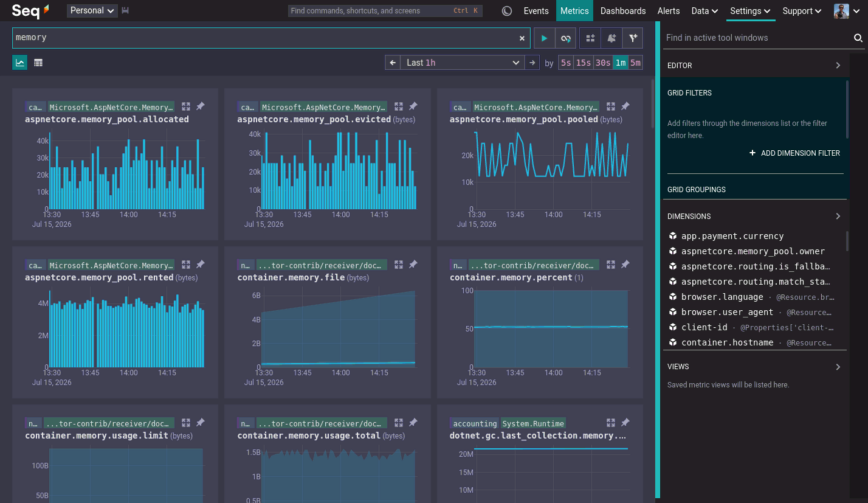Open the Last 1h time range dropdown
The image size is (868, 503).
463,63
